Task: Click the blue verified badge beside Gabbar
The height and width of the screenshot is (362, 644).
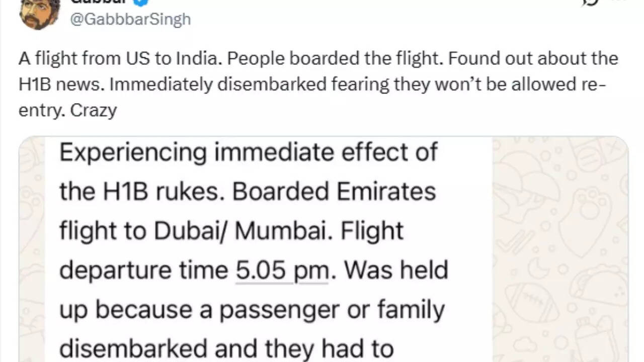Action: 141,3
